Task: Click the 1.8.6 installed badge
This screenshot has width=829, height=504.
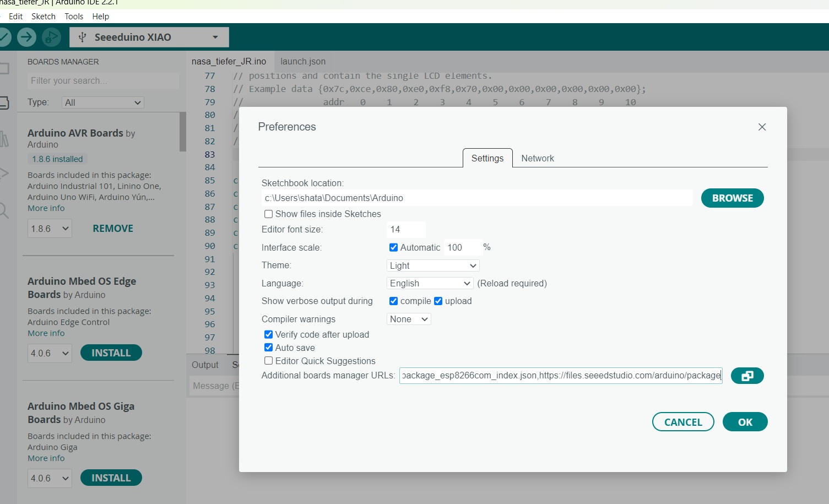Action: coord(57,159)
